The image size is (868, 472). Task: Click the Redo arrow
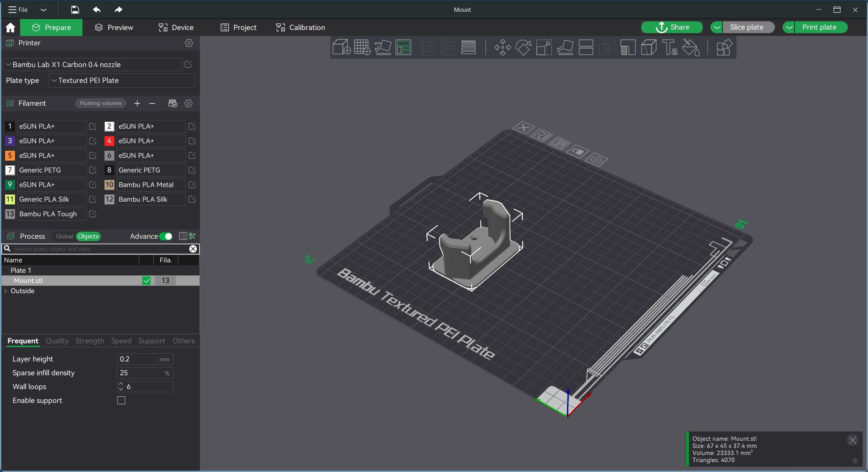click(118, 9)
